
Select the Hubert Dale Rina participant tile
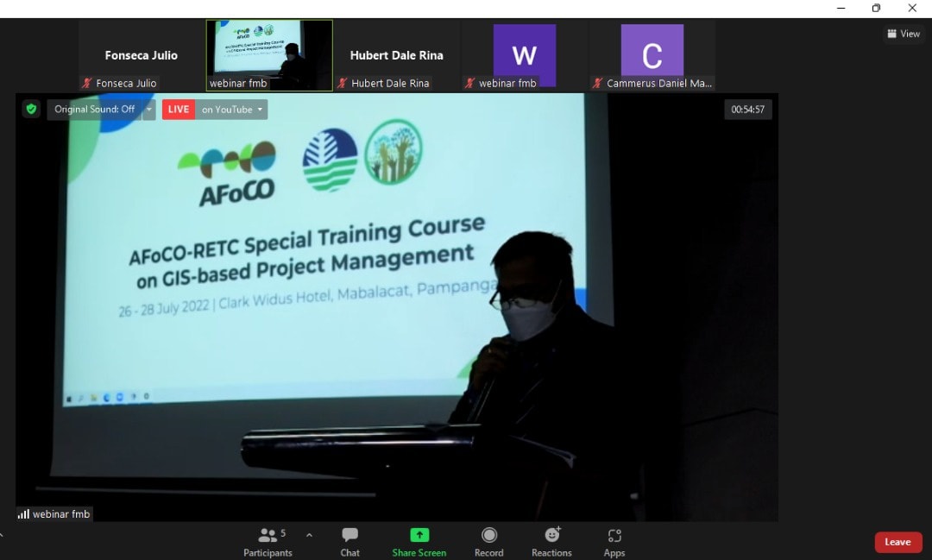point(396,55)
